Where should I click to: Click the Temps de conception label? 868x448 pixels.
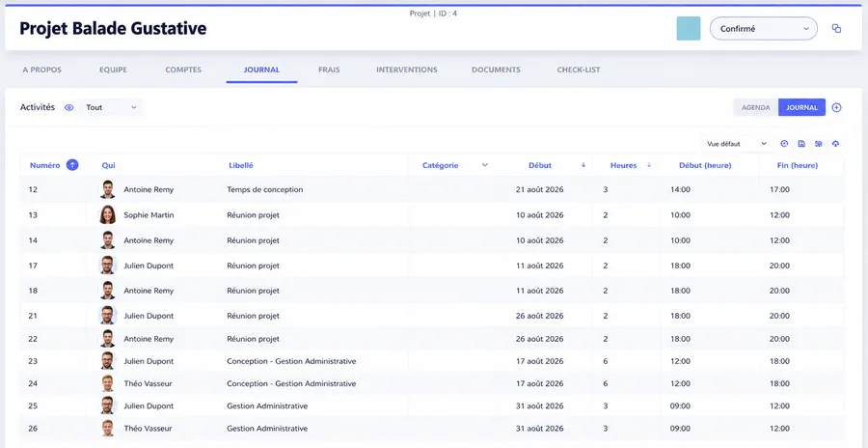264,189
